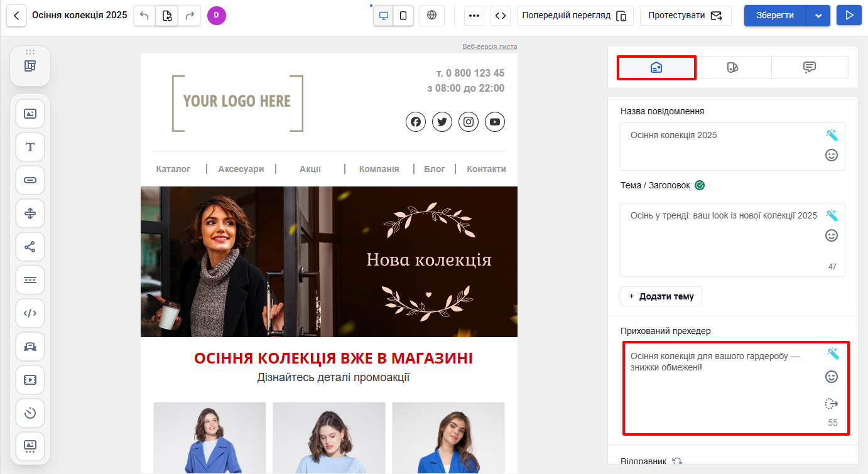
Task: Click the Дізнайтесь деталі промоакції text
Action: (334, 377)
